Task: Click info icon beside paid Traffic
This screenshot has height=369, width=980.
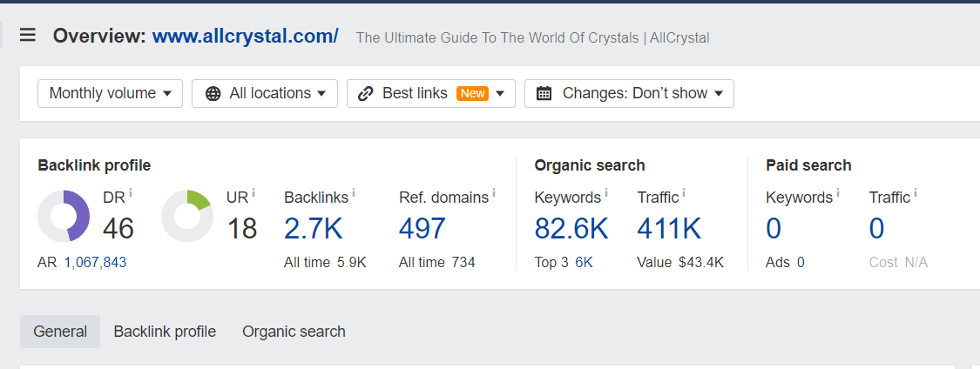Action: [916, 192]
